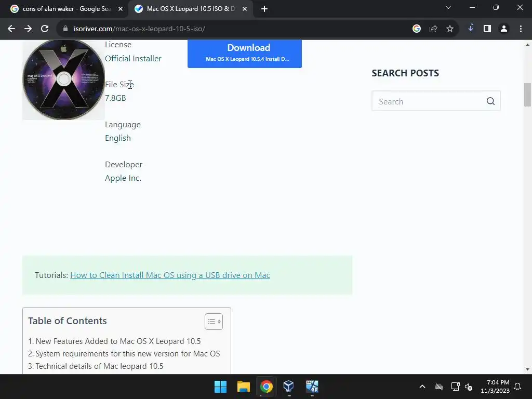The width and height of the screenshot is (532, 399).
Task: Open a new browser tab
Action: pyautogui.click(x=264, y=9)
